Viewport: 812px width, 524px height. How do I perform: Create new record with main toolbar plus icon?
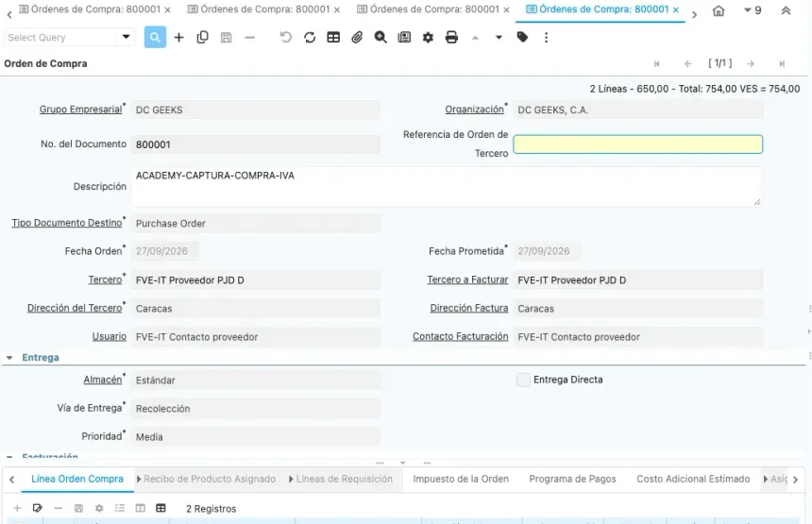click(178, 37)
